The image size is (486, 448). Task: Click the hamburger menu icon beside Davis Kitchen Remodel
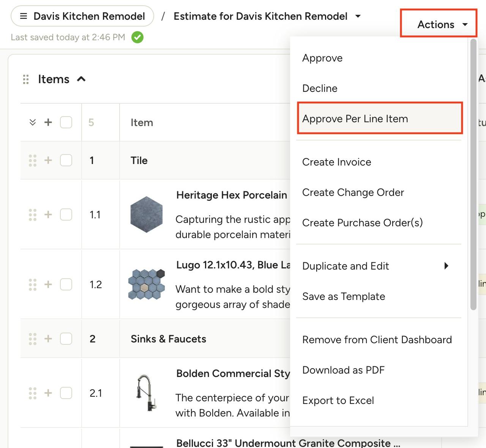click(24, 16)
